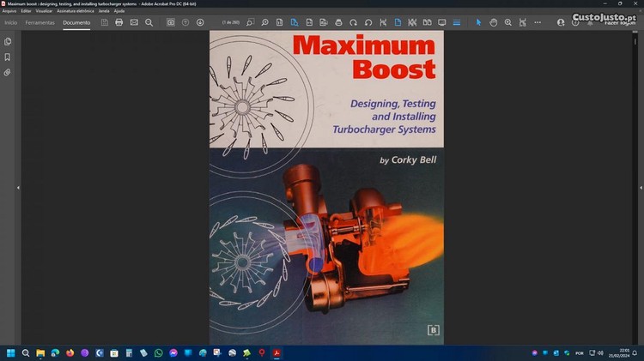Select the Hand pan tool

click(494, 22)
